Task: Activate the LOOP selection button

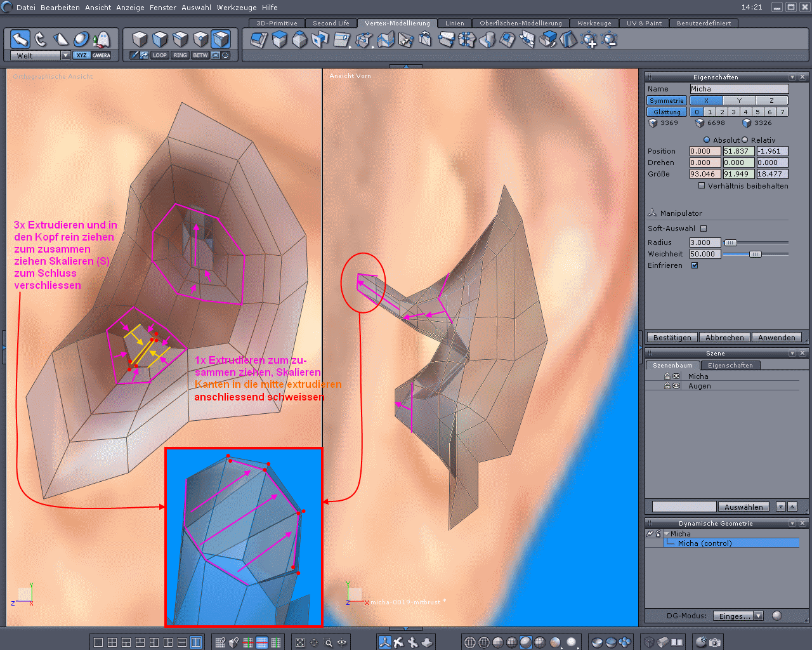Action: [160, 55]
